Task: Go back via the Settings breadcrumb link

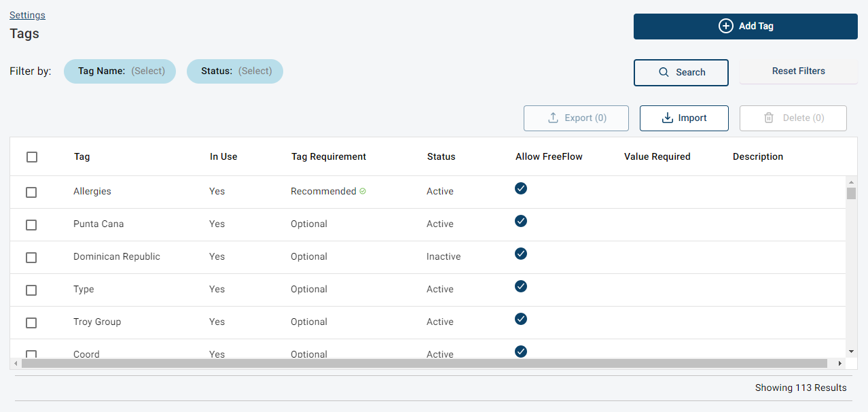Action: pos(27,15)
